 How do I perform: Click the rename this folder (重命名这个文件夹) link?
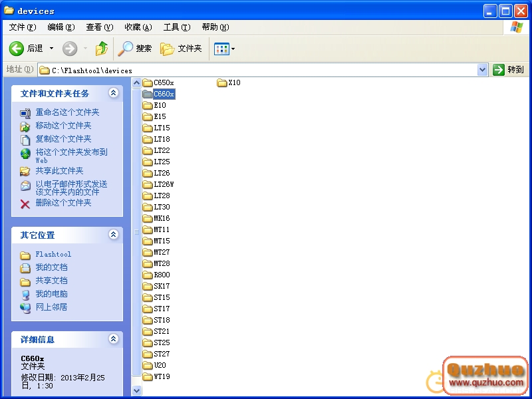pos(68,112)
